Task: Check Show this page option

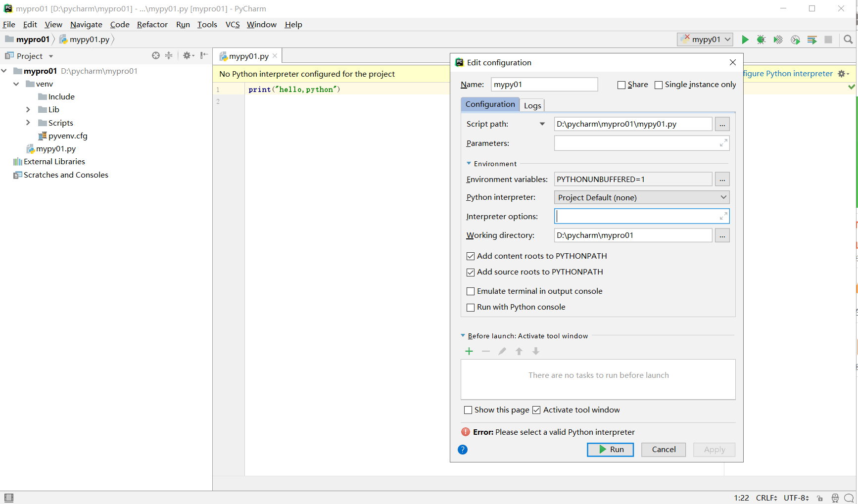Action: pyautogui.click(x=468, y=410)
